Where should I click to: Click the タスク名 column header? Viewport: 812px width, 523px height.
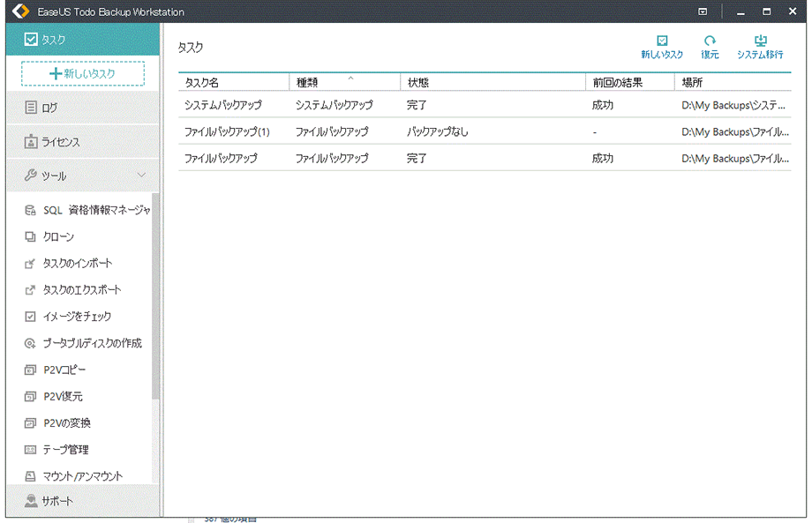pyautogui.click(x=234, y=82)
